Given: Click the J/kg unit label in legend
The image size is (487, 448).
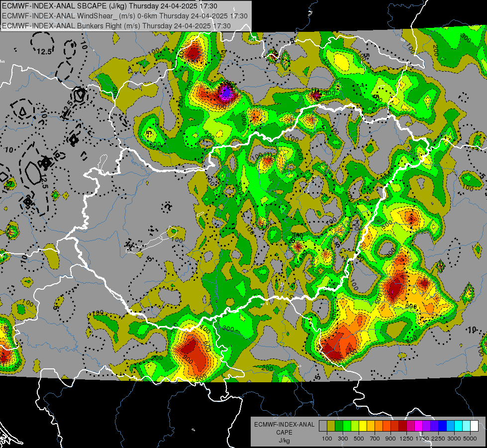Looking at the screenshot, I should click(284, 441).
